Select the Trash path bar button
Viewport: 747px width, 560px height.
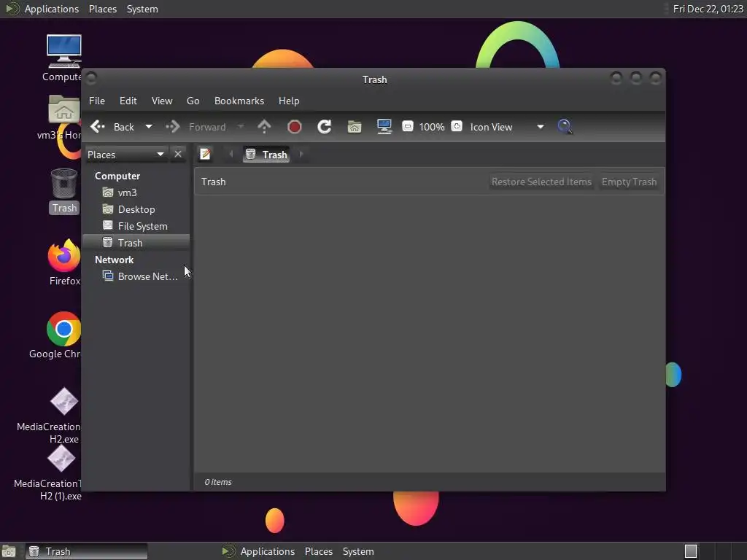(266, 155)
